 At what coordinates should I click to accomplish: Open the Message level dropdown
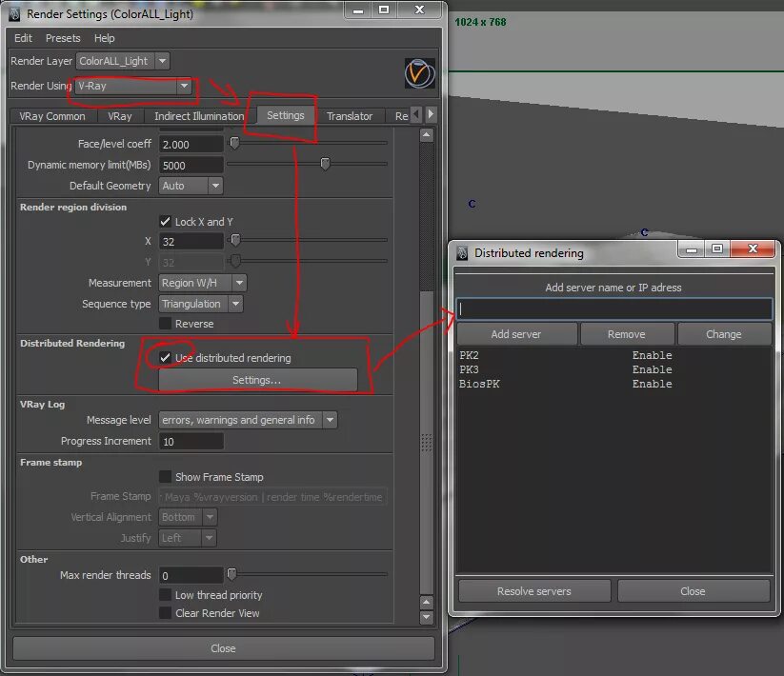(x=248, y=420)
